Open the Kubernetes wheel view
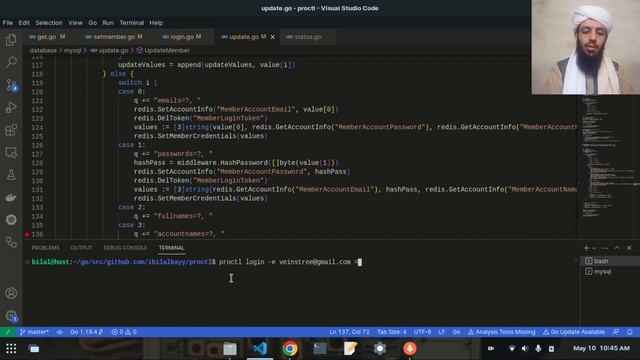640x360 pixels. point(11,220)
